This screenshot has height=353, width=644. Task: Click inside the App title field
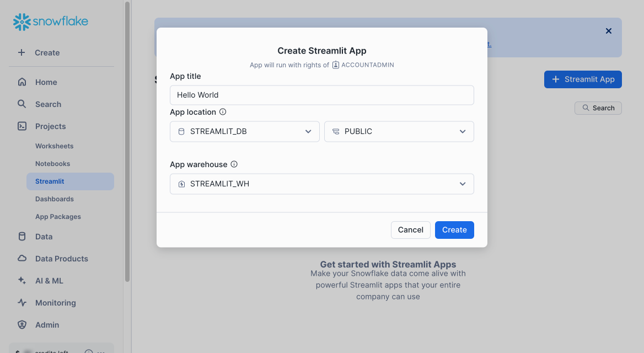[321, 95]
